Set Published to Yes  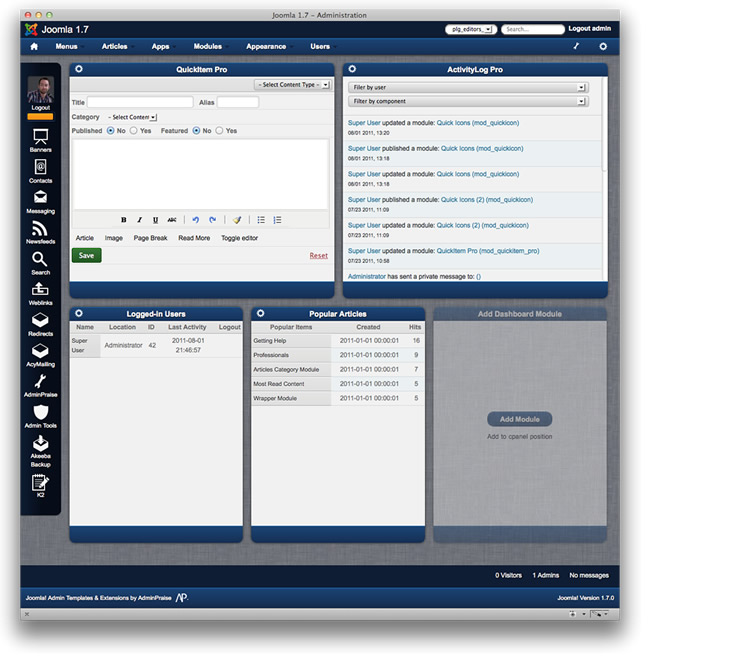(133, 131)
